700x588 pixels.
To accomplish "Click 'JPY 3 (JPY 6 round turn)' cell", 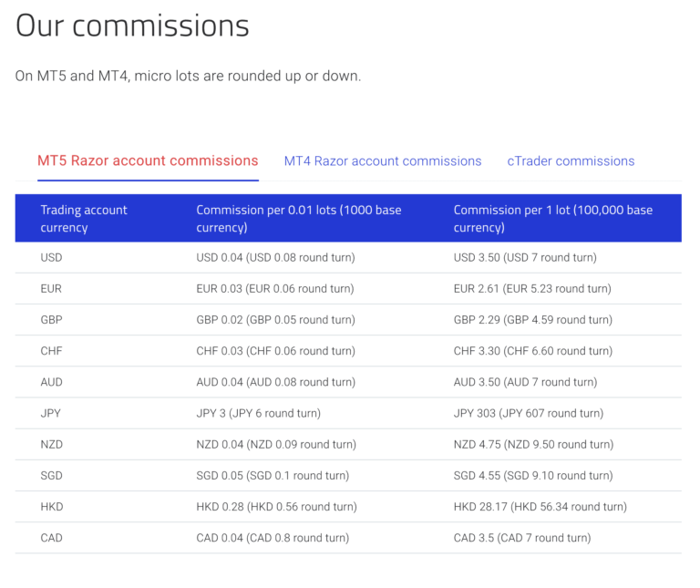I will coord(259,414).
